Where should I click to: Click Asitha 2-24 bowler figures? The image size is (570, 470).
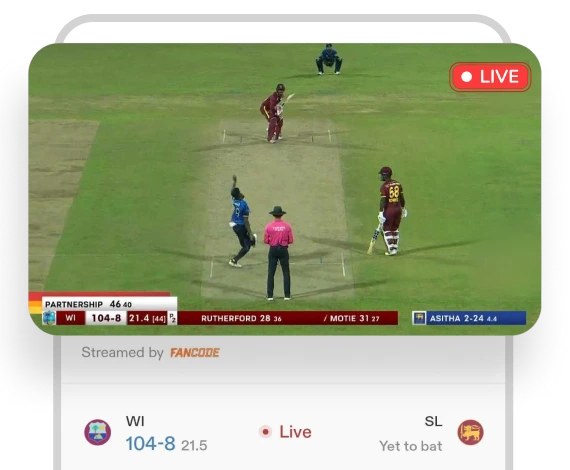(463, 318)
